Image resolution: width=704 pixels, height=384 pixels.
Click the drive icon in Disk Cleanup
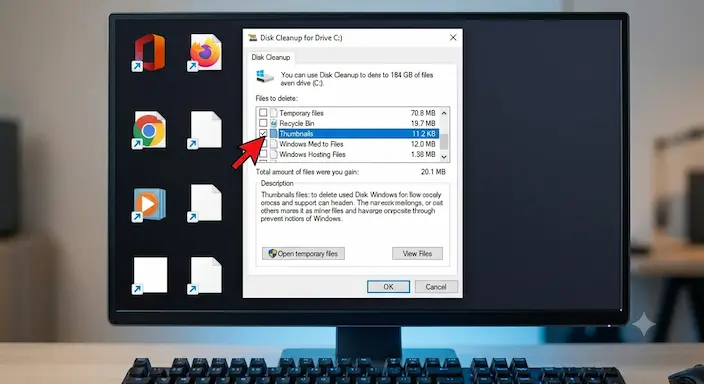click(265, 76)
